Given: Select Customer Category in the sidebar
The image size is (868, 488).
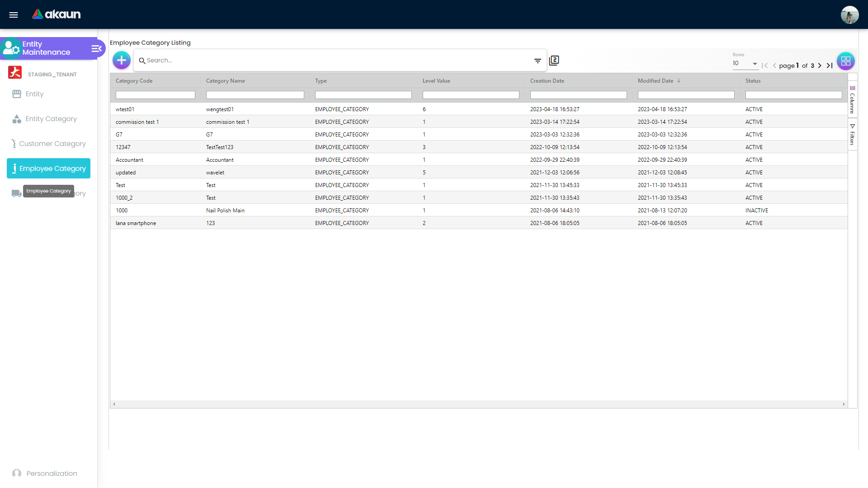Looking at the screenshot, I should [14, 143].
